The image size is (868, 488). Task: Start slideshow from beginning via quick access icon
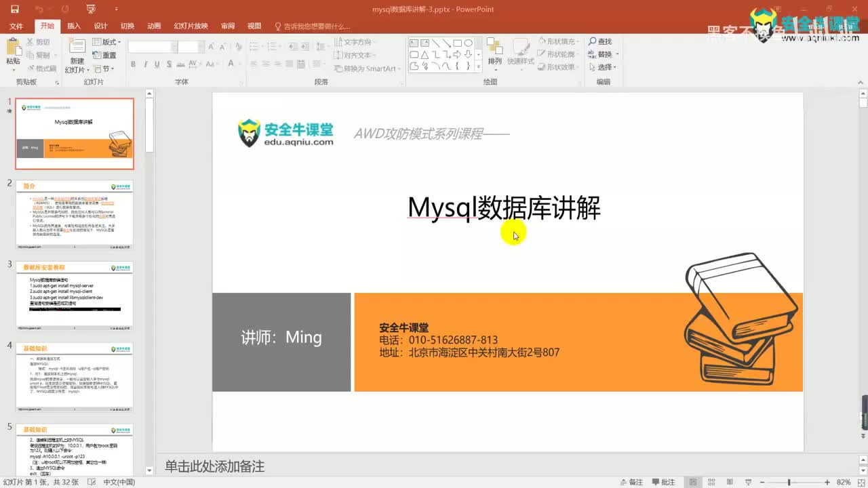[91, 9]
